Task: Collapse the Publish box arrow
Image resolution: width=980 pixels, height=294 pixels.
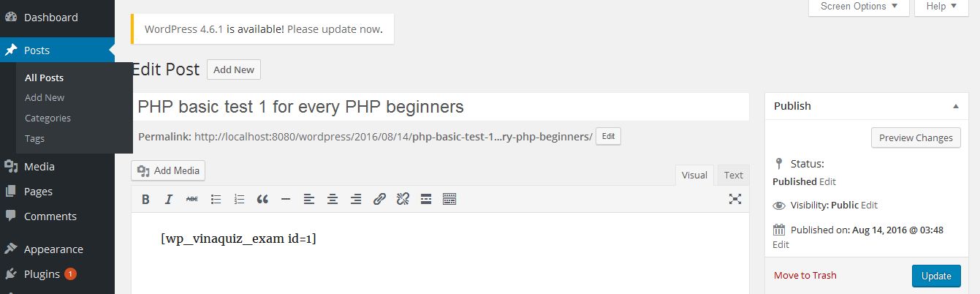Action: tap(955, 106)
